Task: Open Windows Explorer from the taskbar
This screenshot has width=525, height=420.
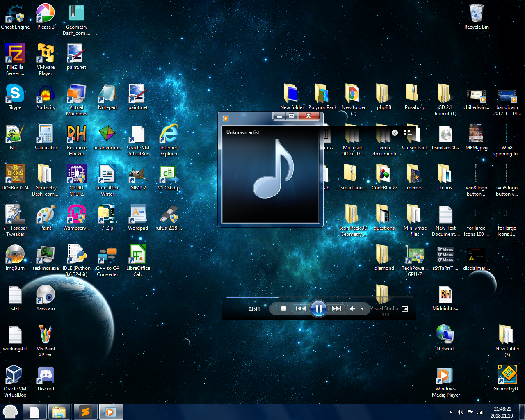Action: pos(59,412)
